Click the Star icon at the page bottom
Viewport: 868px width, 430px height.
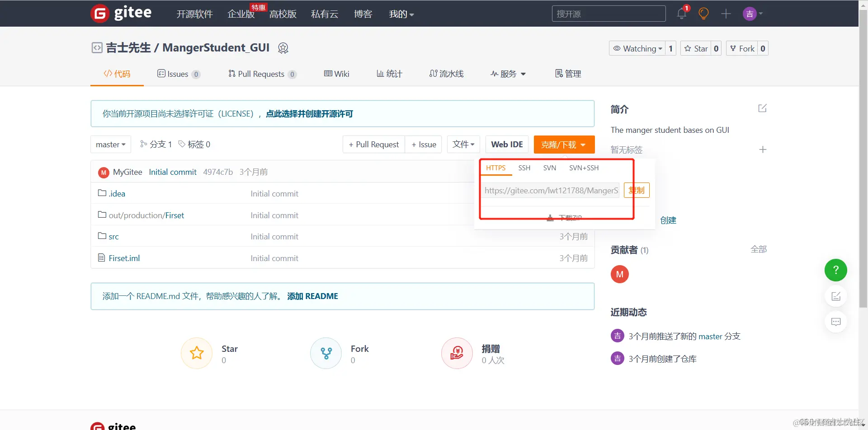(197, 353)
